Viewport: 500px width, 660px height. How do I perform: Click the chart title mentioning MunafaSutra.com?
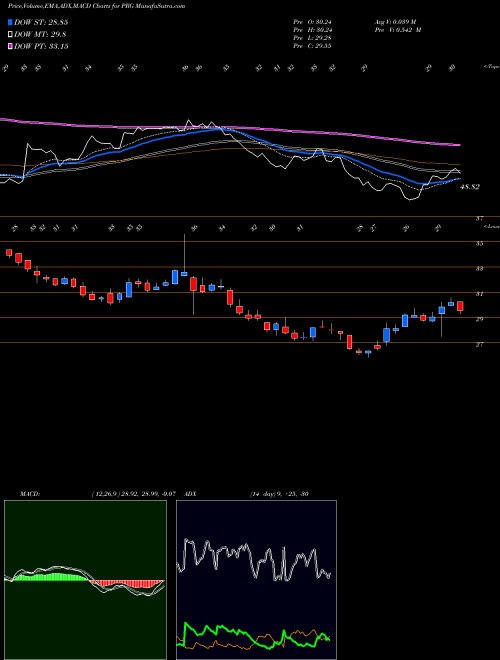point(96,7)
